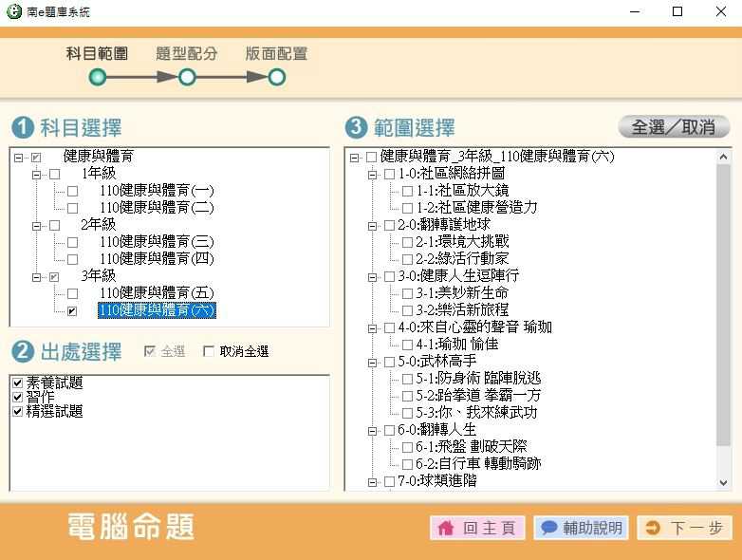Collapse the 健康與體育 subject tree root

18,158
